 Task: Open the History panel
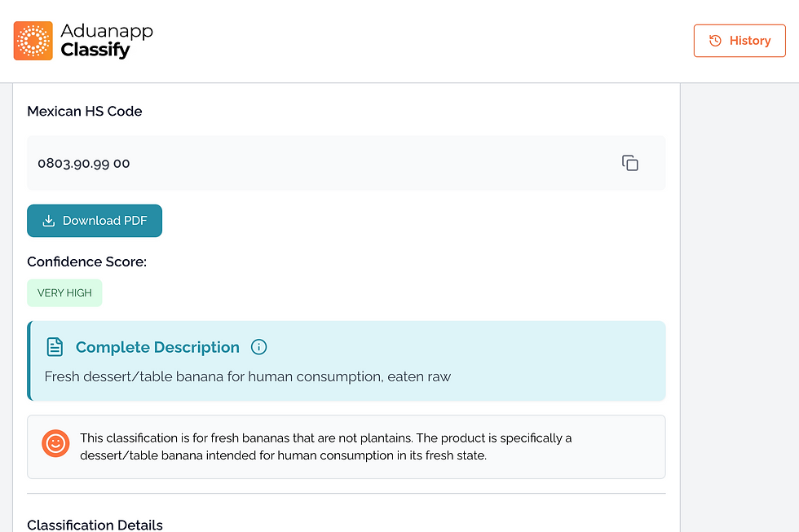pos(739,41)
